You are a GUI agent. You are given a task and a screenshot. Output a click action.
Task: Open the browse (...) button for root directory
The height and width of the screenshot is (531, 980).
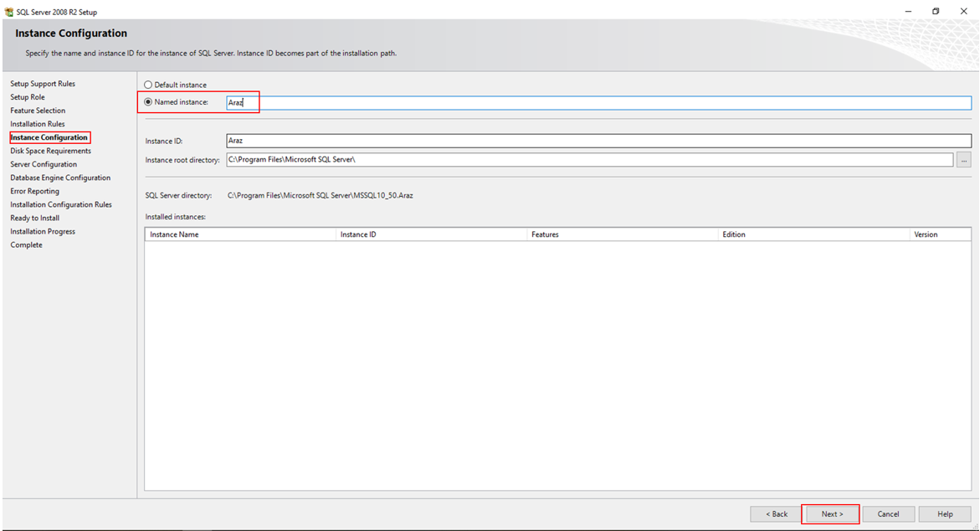(964, 160)
